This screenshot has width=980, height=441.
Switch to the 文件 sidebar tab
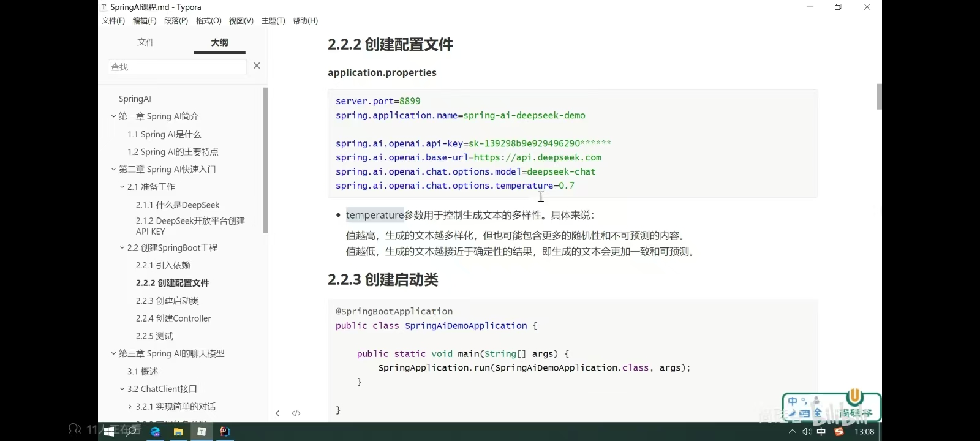[x=146, y=42]
